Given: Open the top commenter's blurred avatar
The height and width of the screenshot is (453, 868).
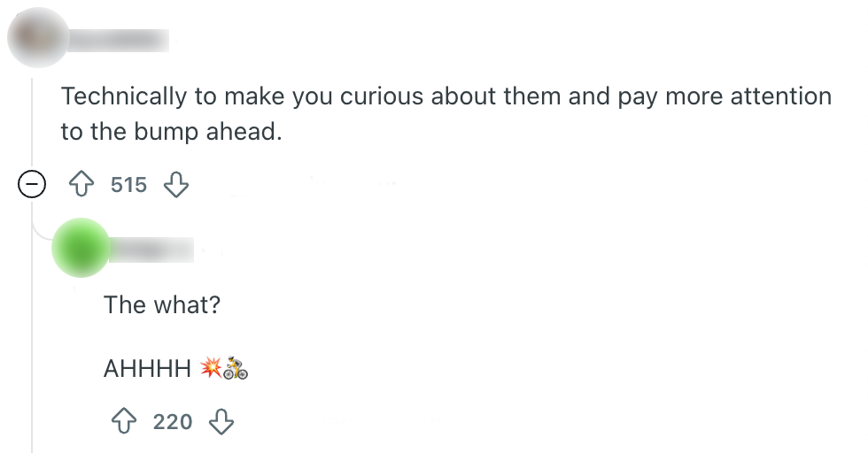Looking at the screenshot, I should click(x=36, y=37).
